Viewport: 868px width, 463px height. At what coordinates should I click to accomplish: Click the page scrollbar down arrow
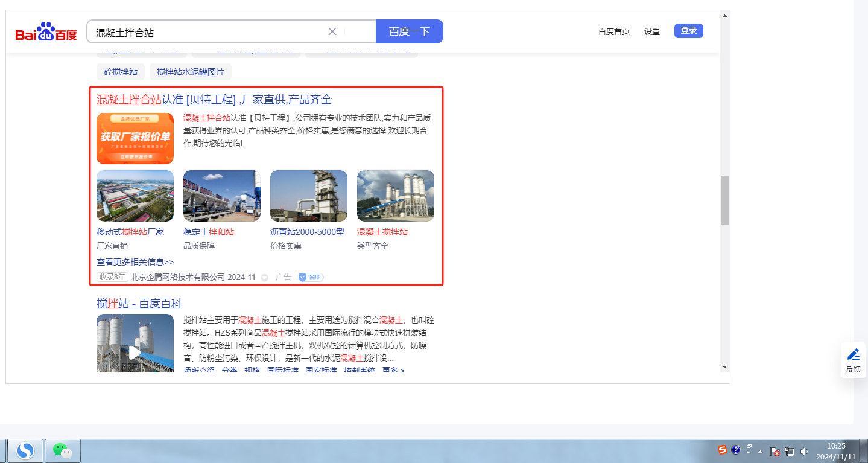pyautogui.click(x=724, y=366)
